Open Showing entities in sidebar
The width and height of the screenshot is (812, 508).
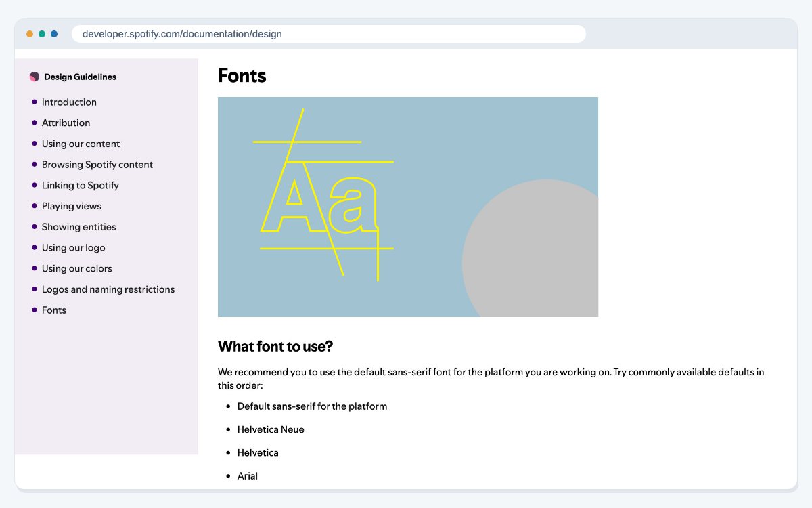click(78, 227)
